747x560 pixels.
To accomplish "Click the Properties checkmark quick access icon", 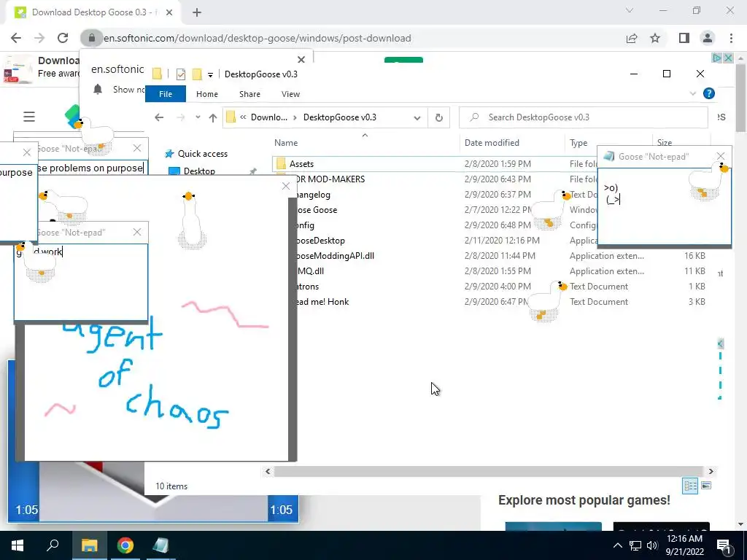I will (181, 74).
